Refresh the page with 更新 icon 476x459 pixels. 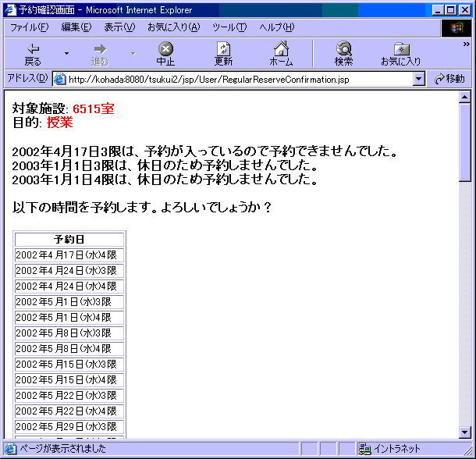pyautogui.click(x=223, y=54)
